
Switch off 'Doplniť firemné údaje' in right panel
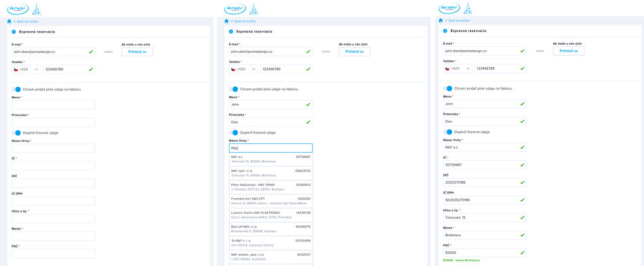(447, 132)
